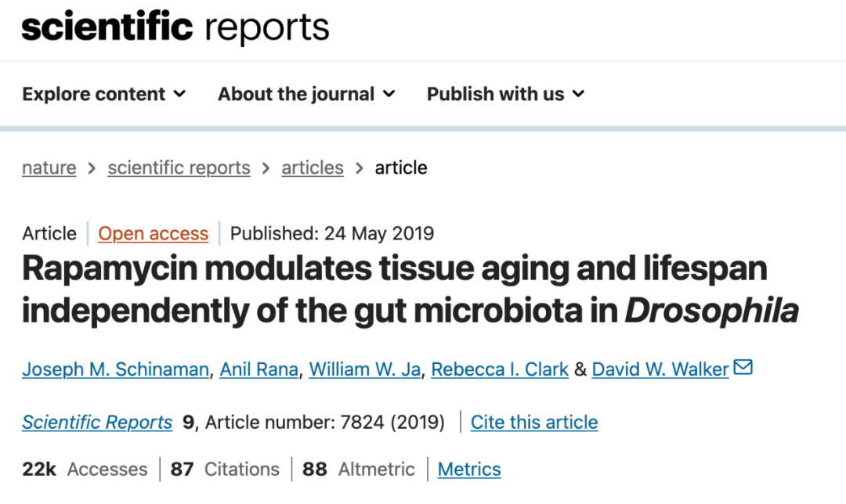Viewport: 846px width, 504px height.
Task: Click the Scientific Reports logo
Action: click(175, 27)
